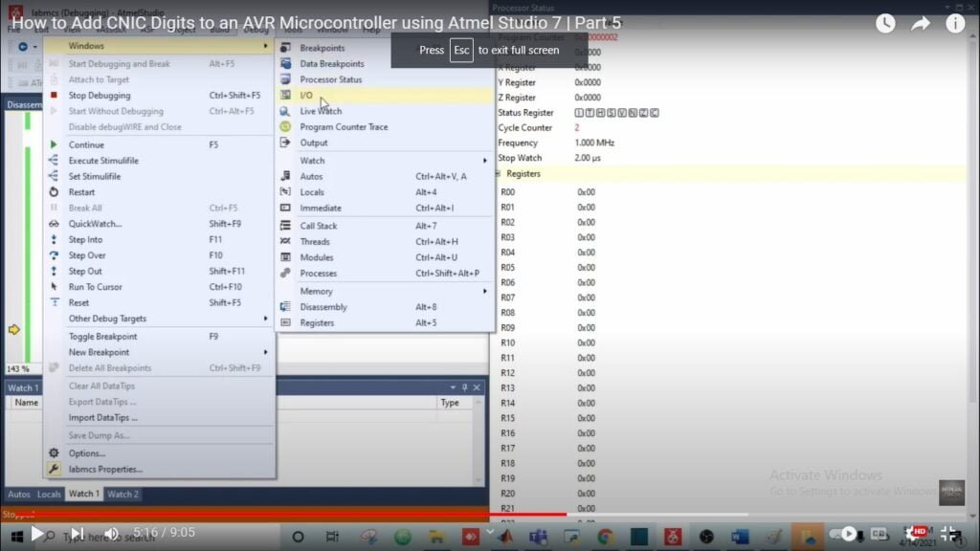The height and width of the screenshot is (551, 980).
Task: Click the Autos icon in the submenu
Action: tap(285, 176)
